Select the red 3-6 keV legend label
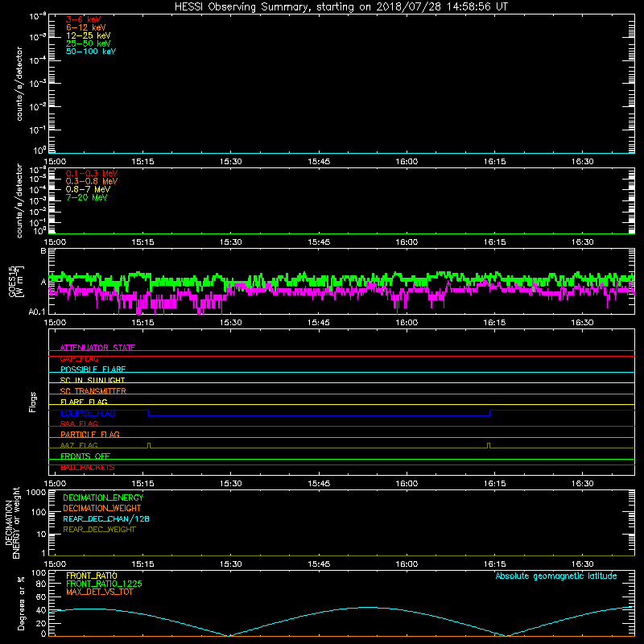Viewport: 644px width, 644px height. [x=84, y=19]
